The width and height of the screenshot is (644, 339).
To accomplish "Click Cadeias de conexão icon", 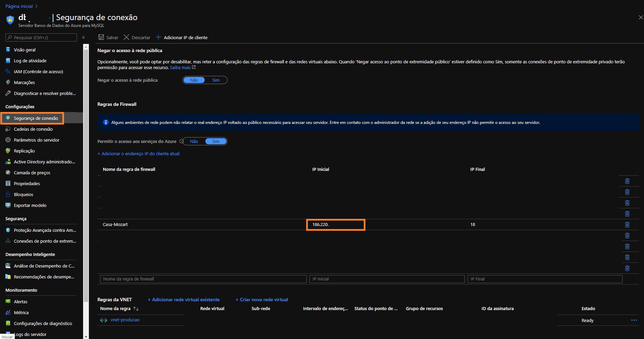I will click(x=8, y=129).
